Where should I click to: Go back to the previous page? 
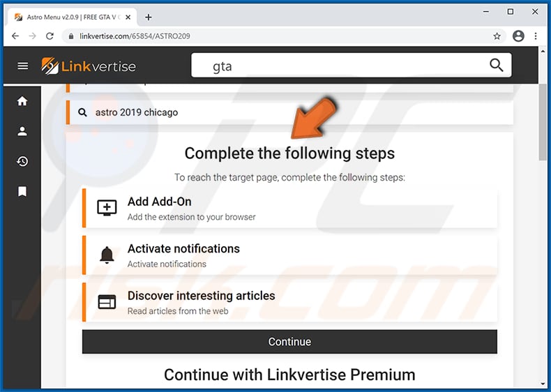pos(15,36)
